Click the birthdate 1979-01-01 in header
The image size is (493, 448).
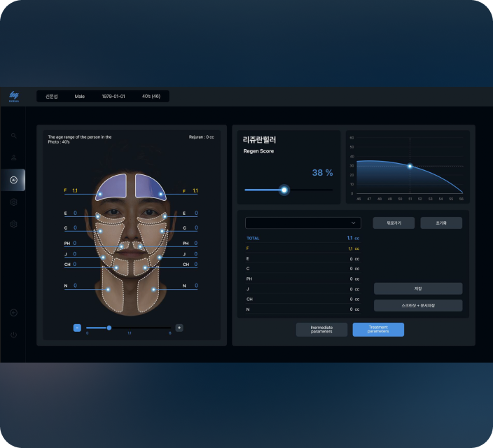tap(113, 96)
